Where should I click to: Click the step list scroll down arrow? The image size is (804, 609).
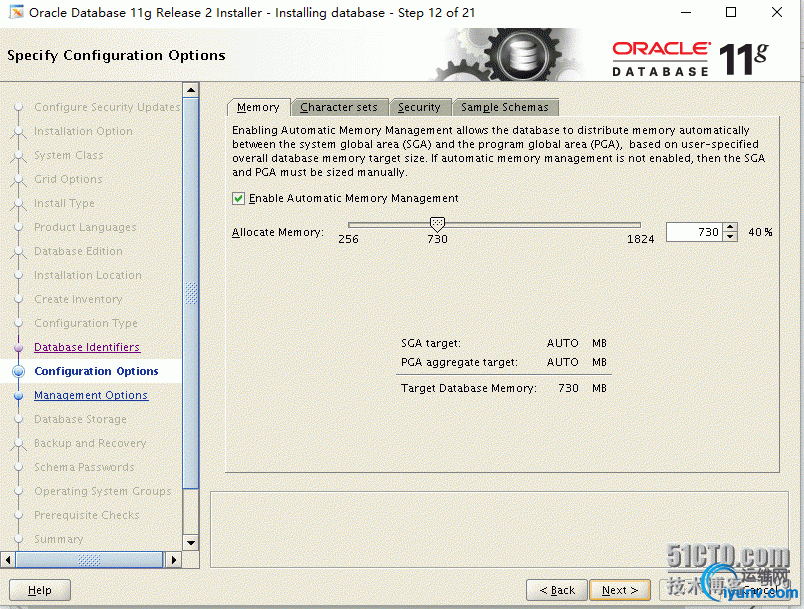(191, 542)
